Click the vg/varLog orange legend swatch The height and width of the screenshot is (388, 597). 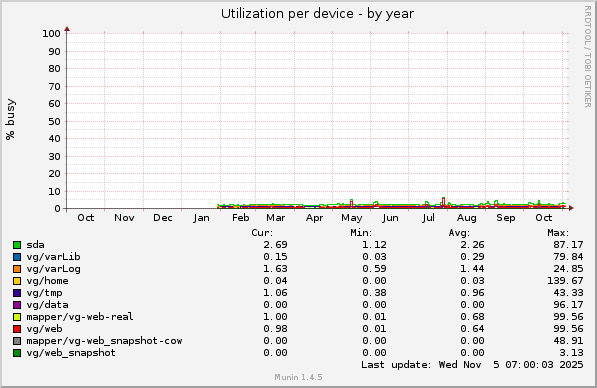[x=17, y=269]
